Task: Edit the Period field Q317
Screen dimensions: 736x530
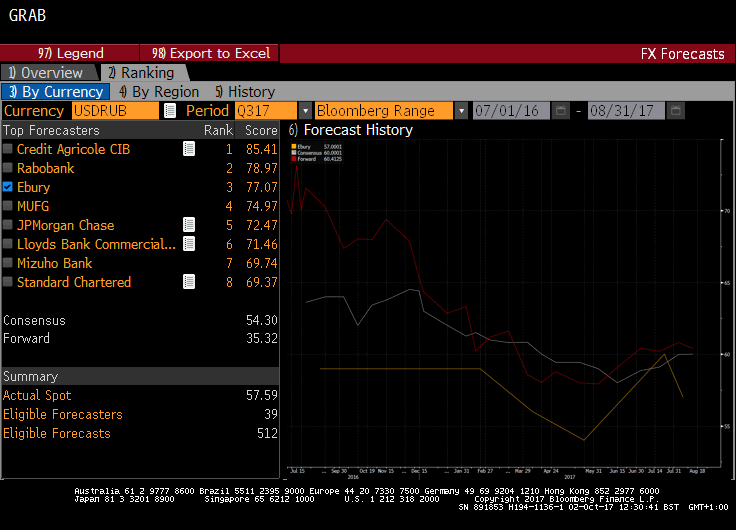Action: coord(266,111)
